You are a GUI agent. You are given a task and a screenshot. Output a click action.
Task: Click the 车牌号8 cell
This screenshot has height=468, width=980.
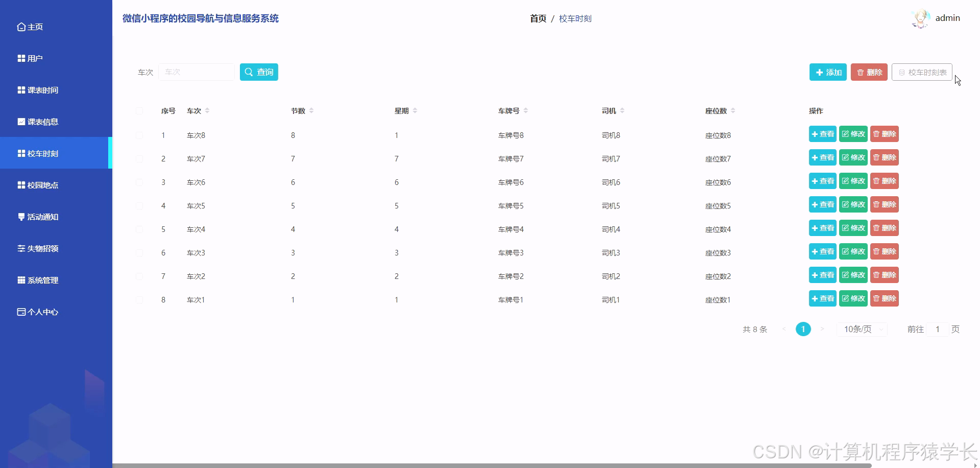pyautogui.click(x=511, y=135)
